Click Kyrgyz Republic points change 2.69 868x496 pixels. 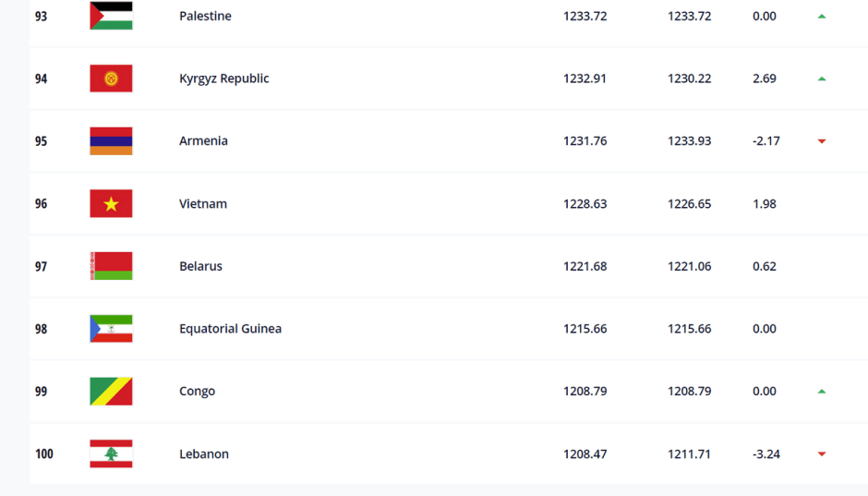(764, 79)
